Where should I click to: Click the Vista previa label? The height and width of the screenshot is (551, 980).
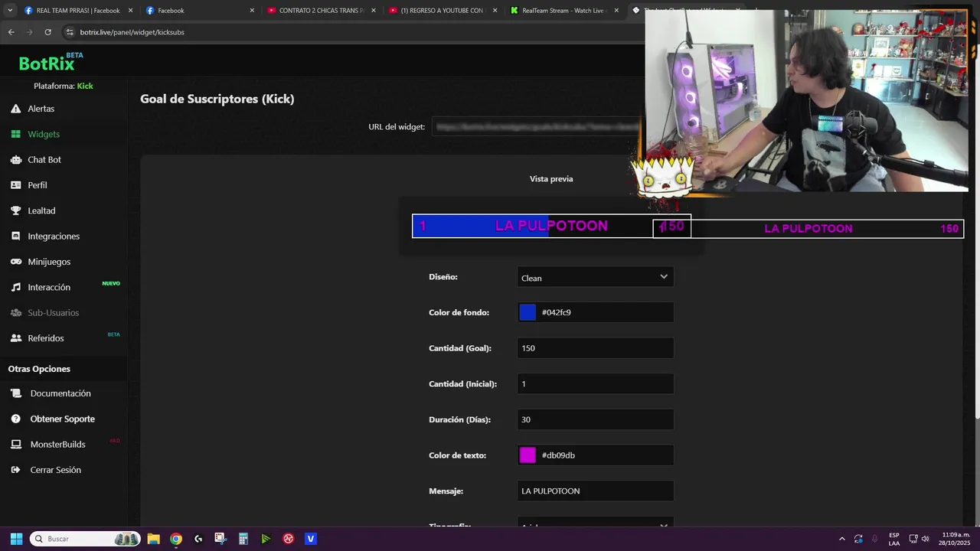coord(551,179)
